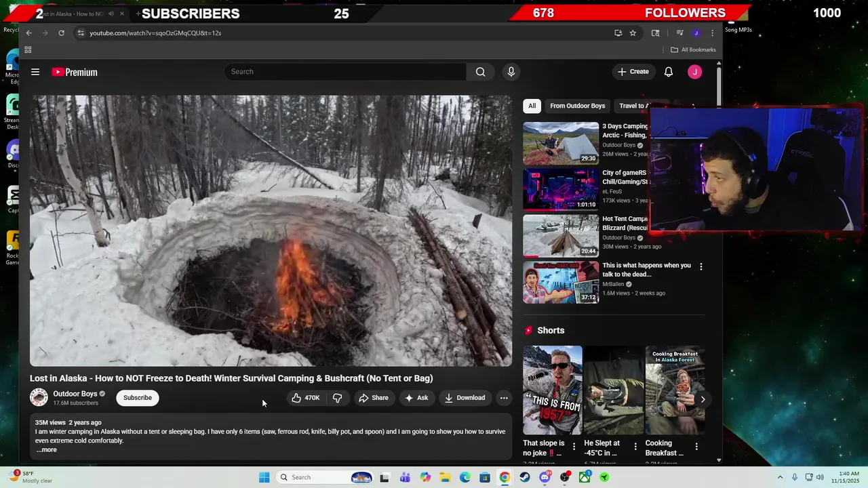Open Chrome apps grid in bookmarks bar

[x=28, y=49]
